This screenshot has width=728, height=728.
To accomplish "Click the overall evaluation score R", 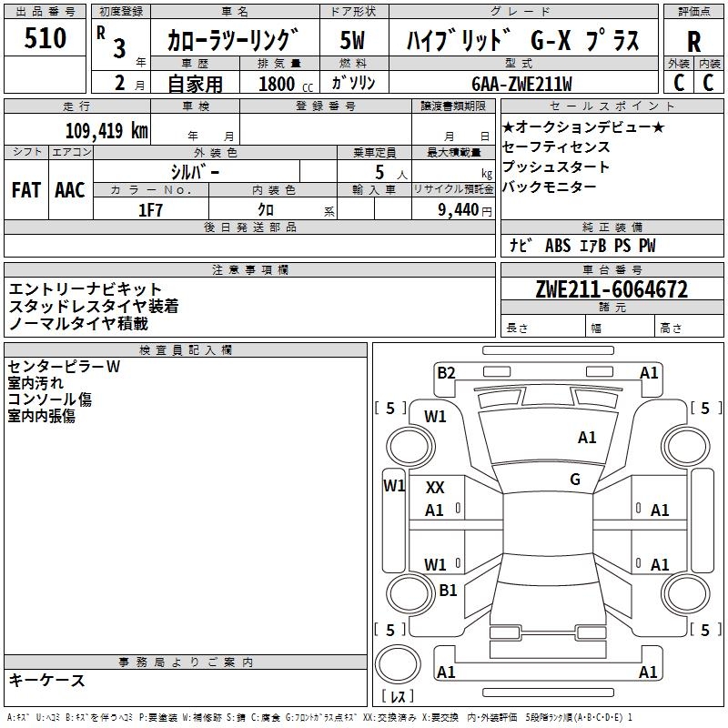I will pos(693,42).
